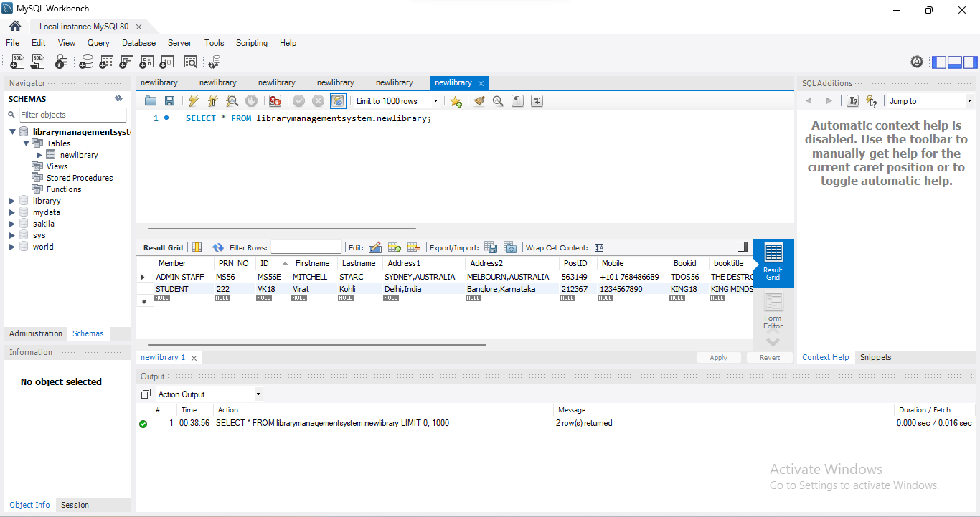Image resolution: width=980 pixels, height=517 pixels.
Task: Toggle invisible characters display
Action: tap(517, 101)
